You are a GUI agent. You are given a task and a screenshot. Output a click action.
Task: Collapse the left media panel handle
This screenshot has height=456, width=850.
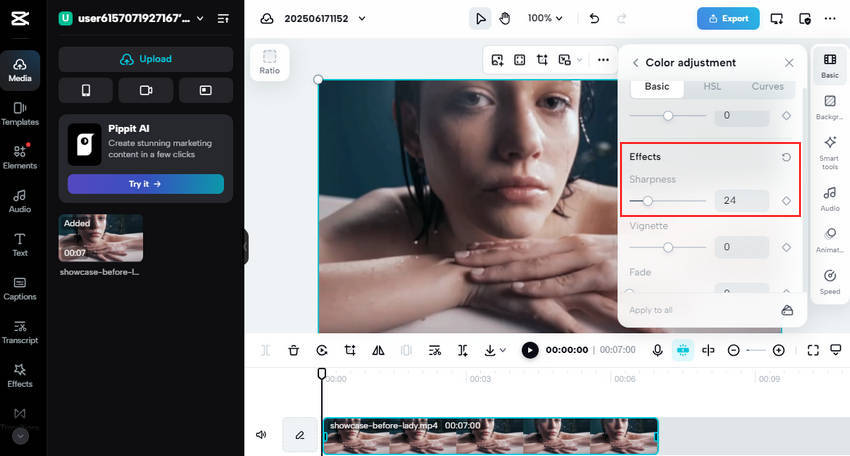[246, 247]
